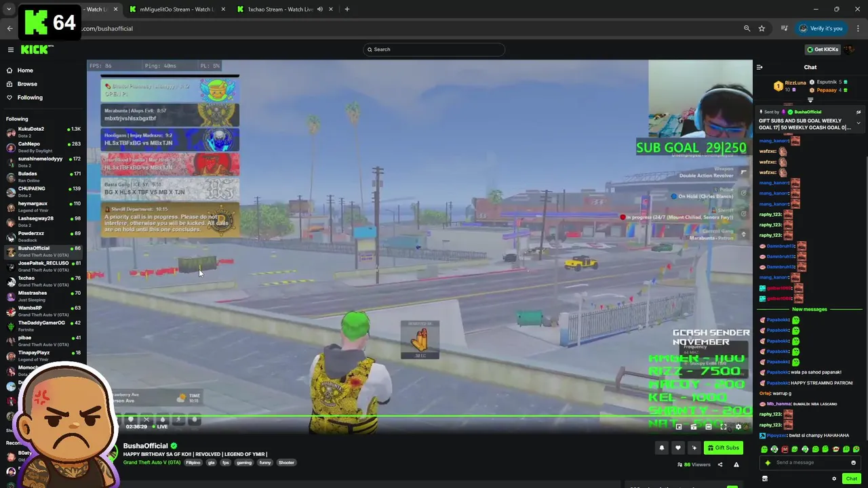The image size is (868, 488).
Task: Share the stream with share icon
Action: [x=720, y=465]
